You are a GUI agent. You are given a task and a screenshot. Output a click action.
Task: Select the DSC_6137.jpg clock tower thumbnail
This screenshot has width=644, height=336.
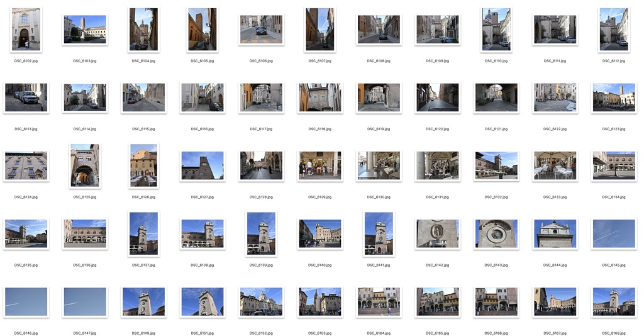(x=143, y=233)
